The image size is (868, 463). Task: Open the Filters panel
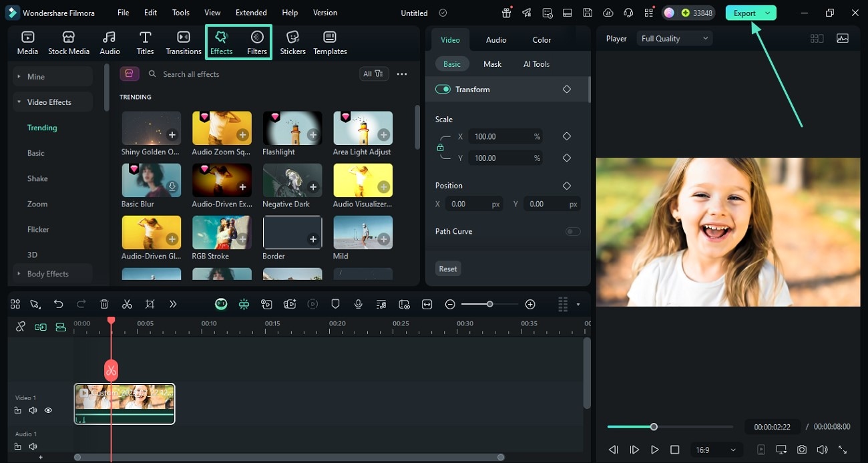point(257,43)
